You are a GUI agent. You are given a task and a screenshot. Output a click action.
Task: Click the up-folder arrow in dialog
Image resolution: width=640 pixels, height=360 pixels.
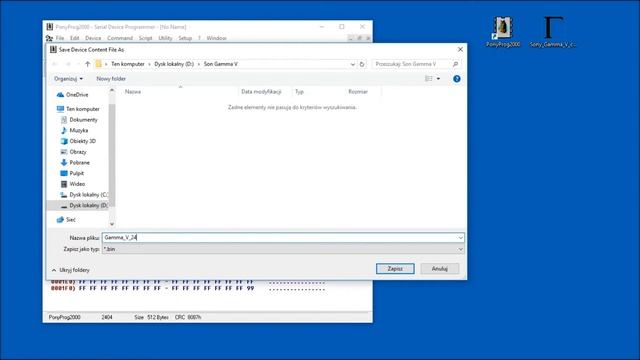click(x=87, y=64)
